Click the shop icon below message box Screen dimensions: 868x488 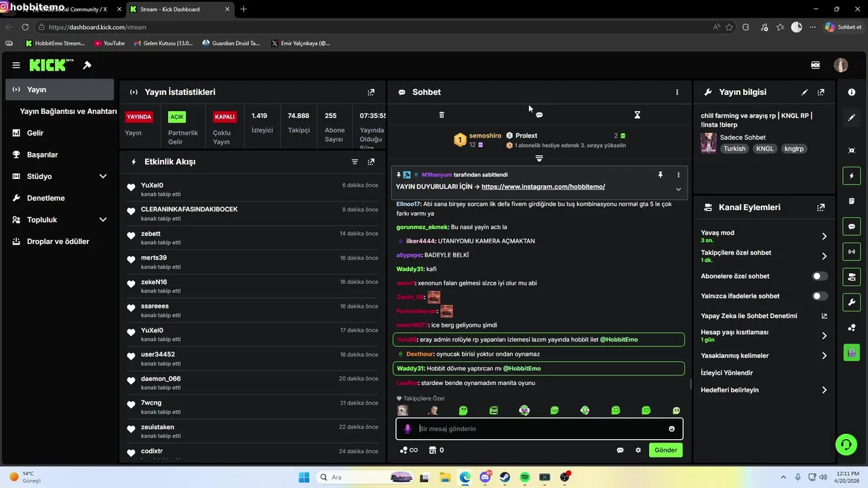[x=432, y=450]
